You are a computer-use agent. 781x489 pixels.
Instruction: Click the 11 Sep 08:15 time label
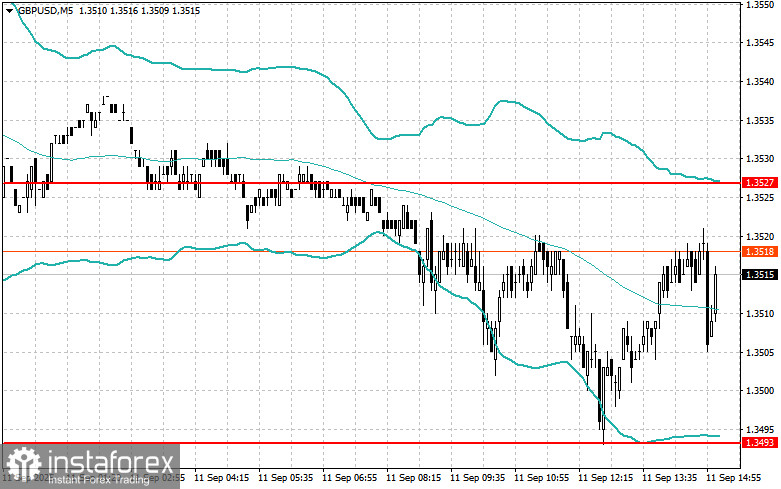coord(413,478)
